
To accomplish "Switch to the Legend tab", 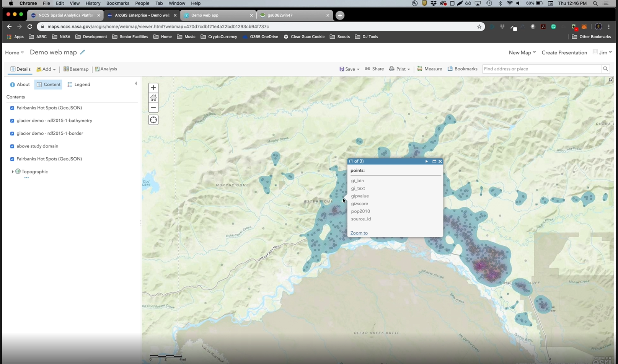I will [x=79, y=85].
